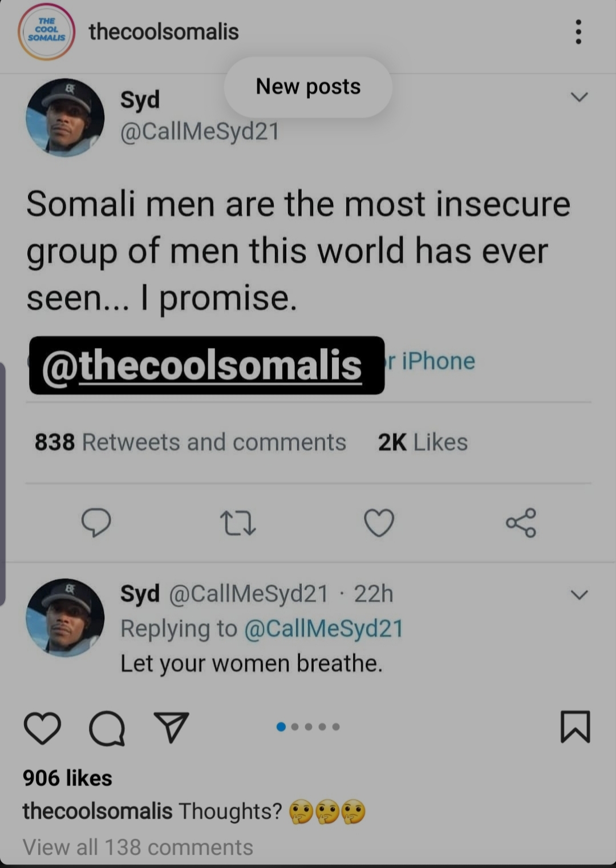
Task: Tap Syd's avatar on reply tweet
Action: point(65,617)
